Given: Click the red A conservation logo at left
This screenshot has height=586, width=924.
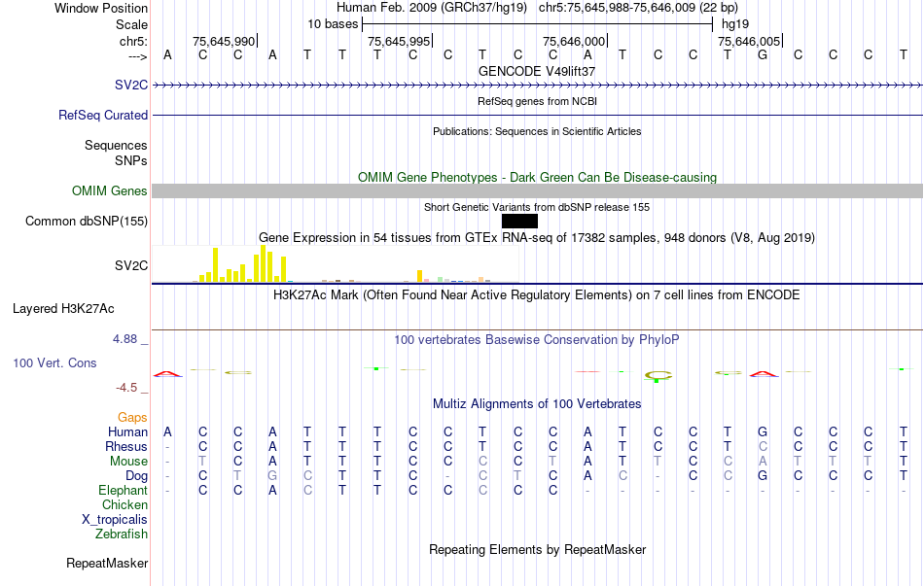Looking at the screenshot, I should pos(168,373).
